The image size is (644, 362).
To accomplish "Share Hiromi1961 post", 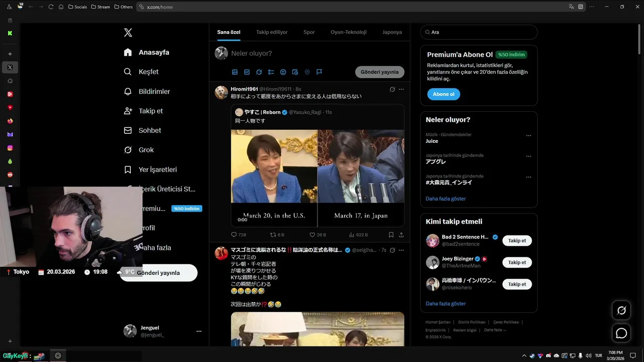I will (x=401, y=235).
